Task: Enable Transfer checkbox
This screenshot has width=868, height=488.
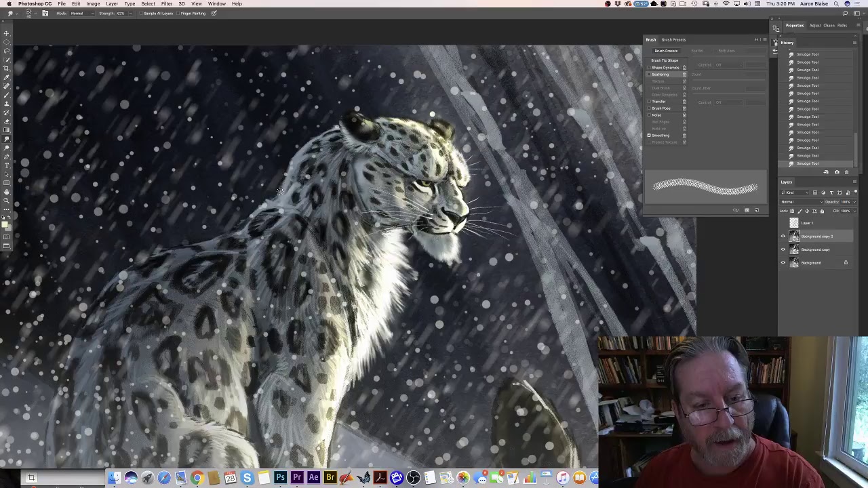Action: point(649,101)
